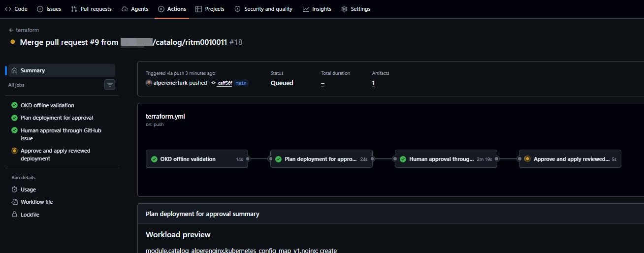Click the All jobs label
The width and height of the screenshot is (644, 253).
tap(16, 85)
